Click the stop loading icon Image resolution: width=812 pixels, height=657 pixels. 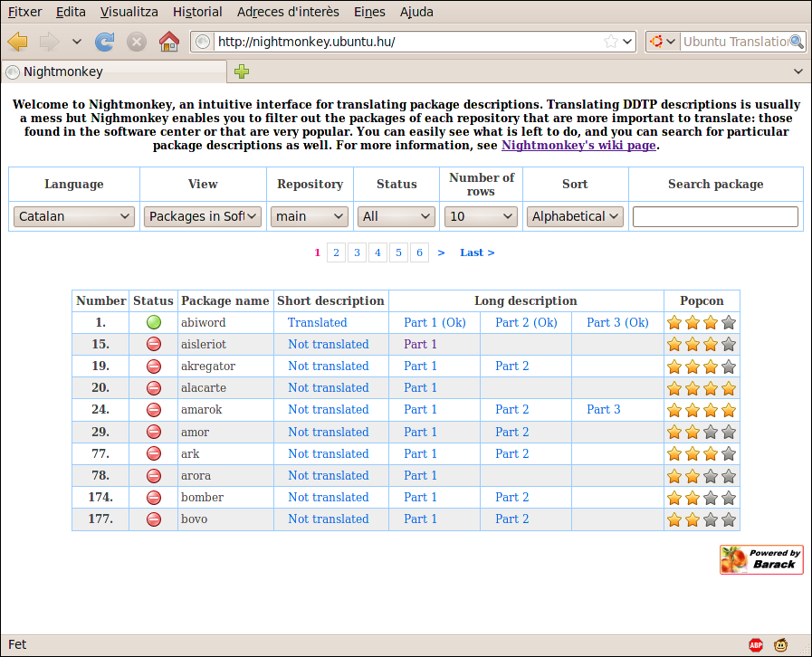point(137,42)
